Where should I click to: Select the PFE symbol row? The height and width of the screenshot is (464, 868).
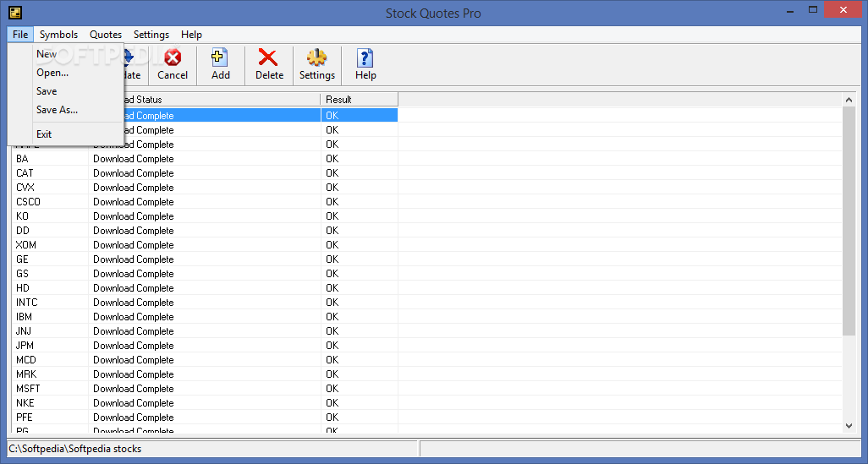[205, 418]
